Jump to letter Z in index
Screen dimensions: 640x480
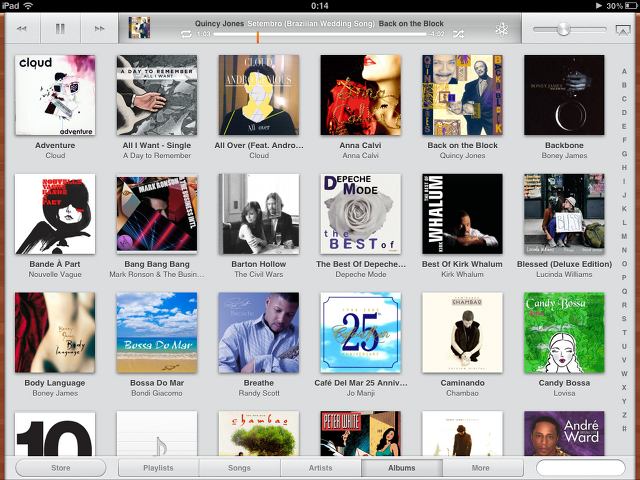coord(624,415)
